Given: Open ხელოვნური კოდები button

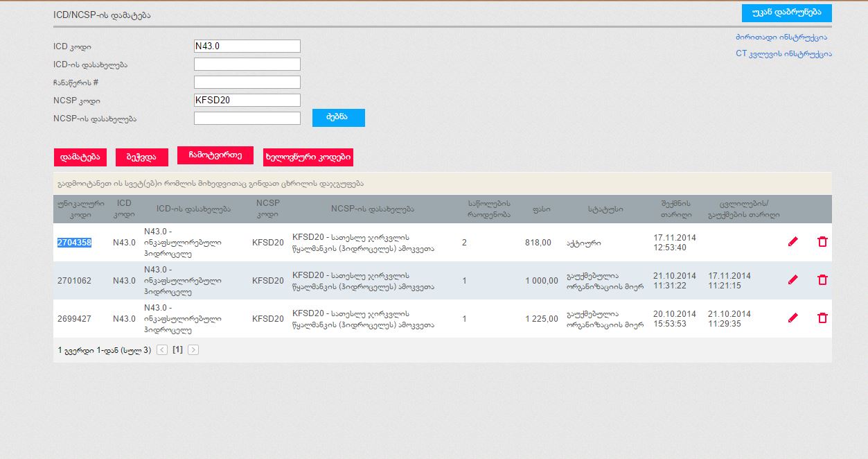Looking at the screenshot, I should click(x=308, y=157).
